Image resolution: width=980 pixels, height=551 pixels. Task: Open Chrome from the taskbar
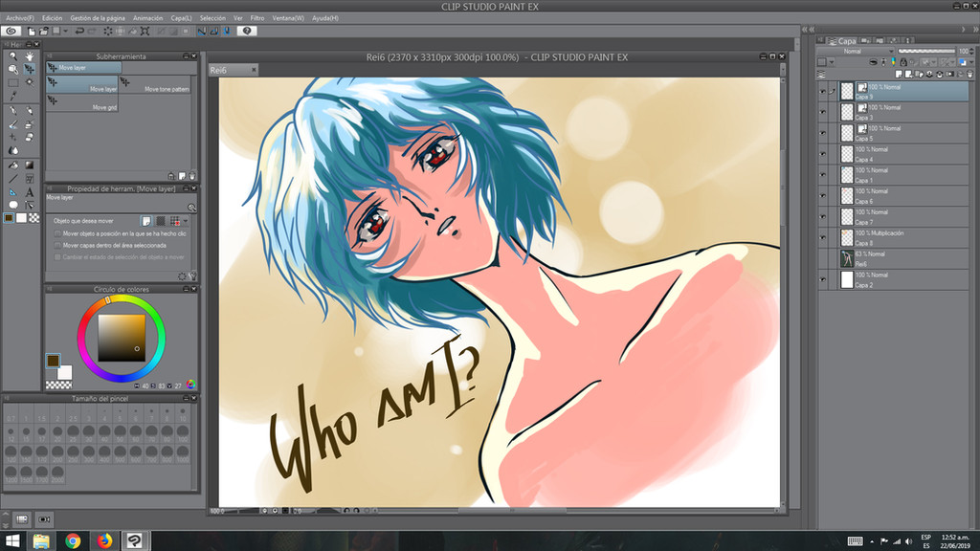[73, 540]
